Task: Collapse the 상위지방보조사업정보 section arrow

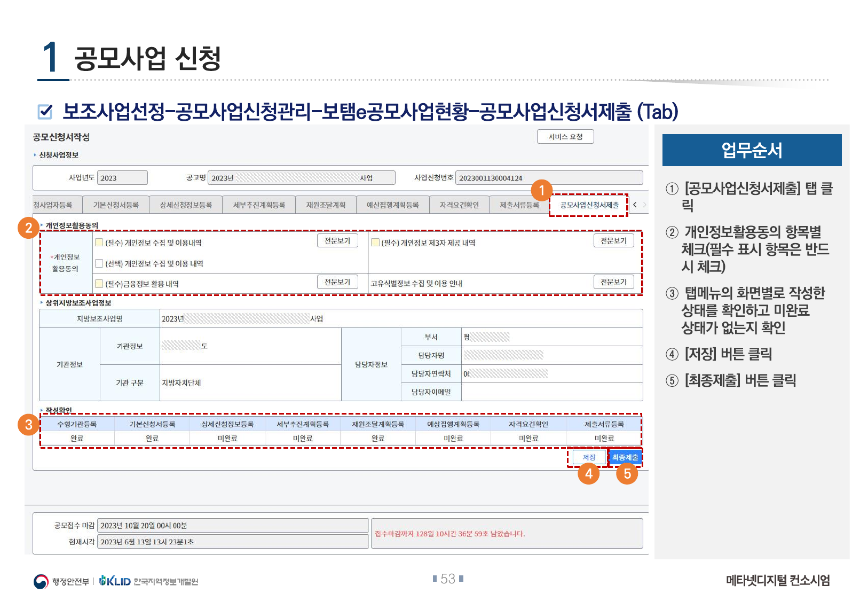Action: tap(42, 303)
